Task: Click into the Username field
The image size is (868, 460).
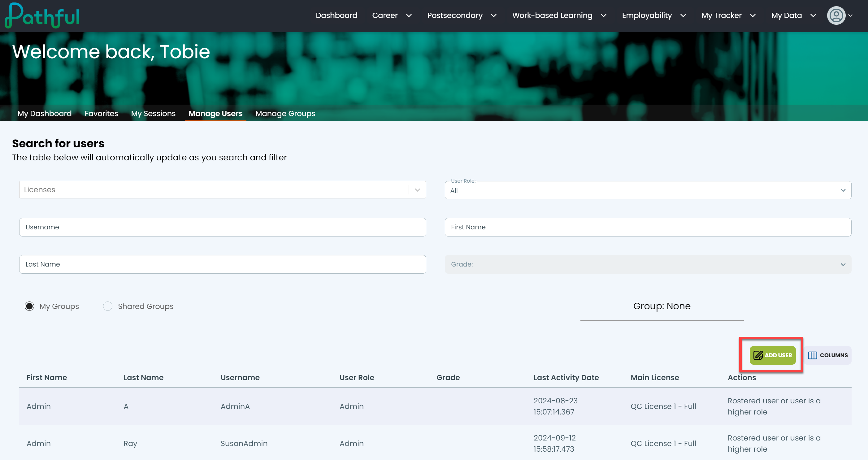Action: pos(222,227)
